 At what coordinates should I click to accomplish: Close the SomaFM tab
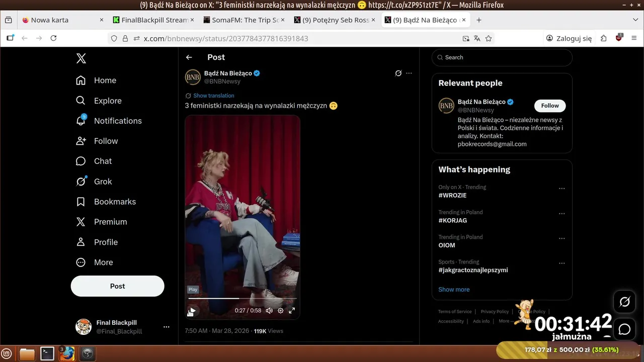coord(283,20)
